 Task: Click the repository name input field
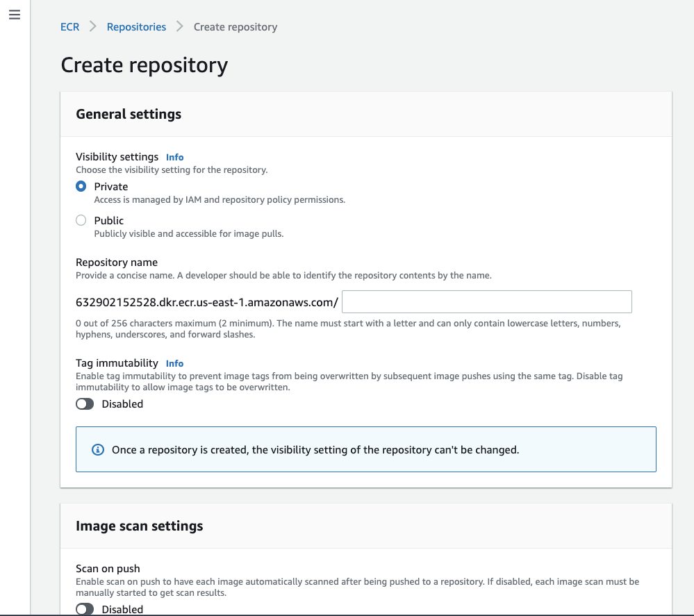pos(486,301)
